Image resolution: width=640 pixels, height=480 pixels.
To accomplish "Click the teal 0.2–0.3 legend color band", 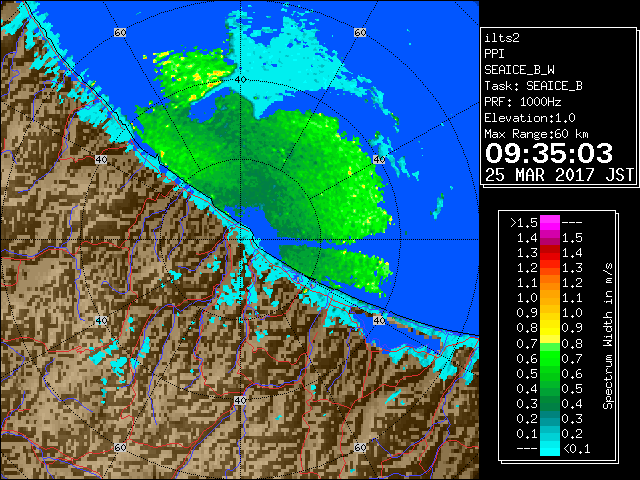I will pos(550,418).
